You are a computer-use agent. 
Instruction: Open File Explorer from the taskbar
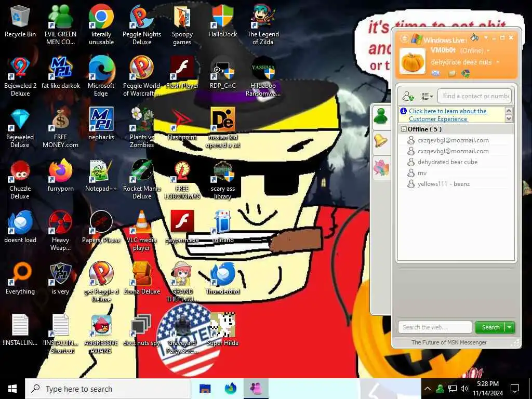click(x=205, y=389)
